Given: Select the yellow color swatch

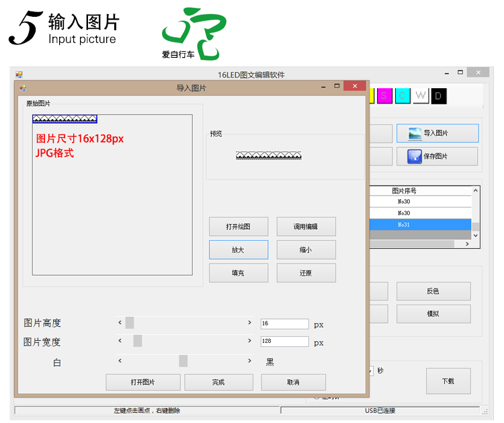Looking at the screenshot, I should 372,95.
